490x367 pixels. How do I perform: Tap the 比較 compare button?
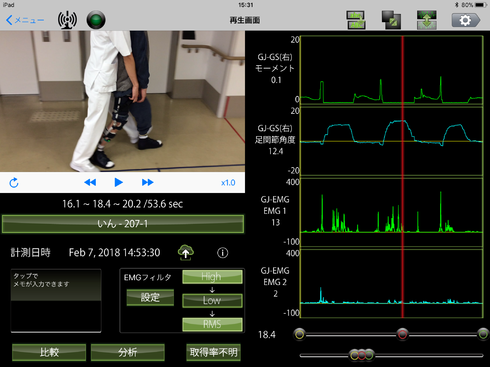pos(49,352)
